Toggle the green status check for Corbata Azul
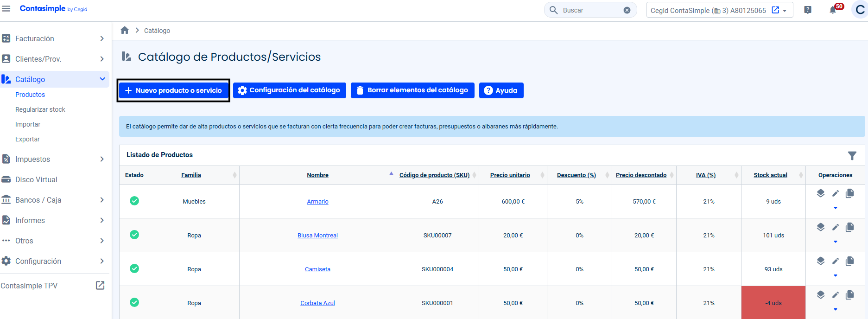The width and height of the screenshot is (868, 319). tap(134, 302)
